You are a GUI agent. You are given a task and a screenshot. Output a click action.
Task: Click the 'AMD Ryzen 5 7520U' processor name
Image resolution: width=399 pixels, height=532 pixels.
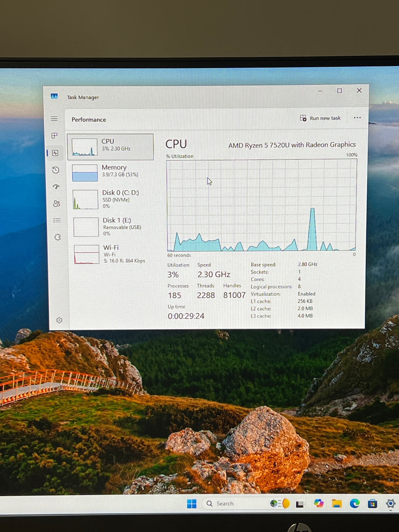click(x=292, y=145)
